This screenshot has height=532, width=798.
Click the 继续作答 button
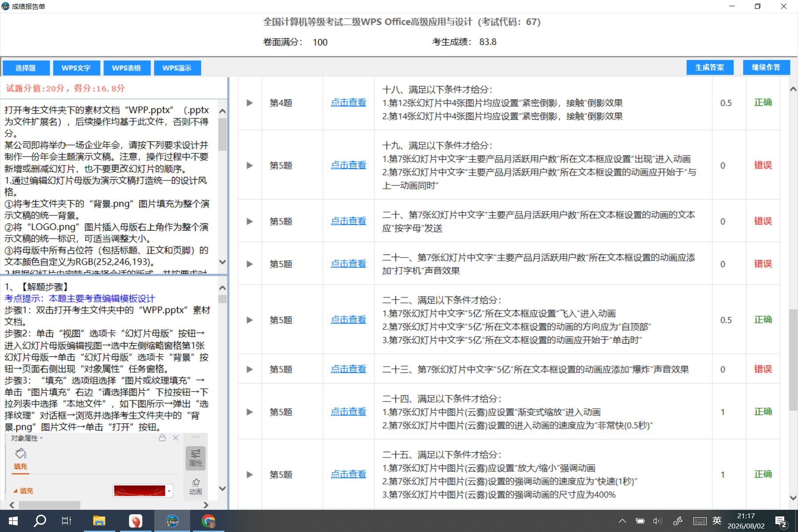click(x=767, y=67)
